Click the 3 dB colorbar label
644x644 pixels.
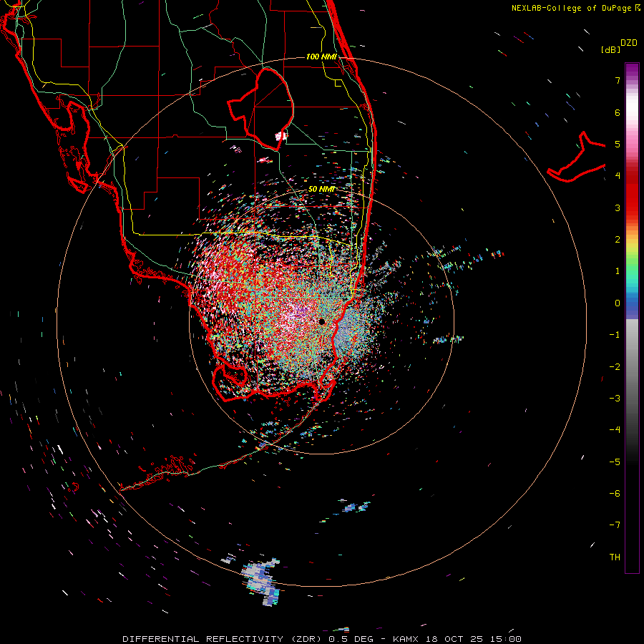618,208
